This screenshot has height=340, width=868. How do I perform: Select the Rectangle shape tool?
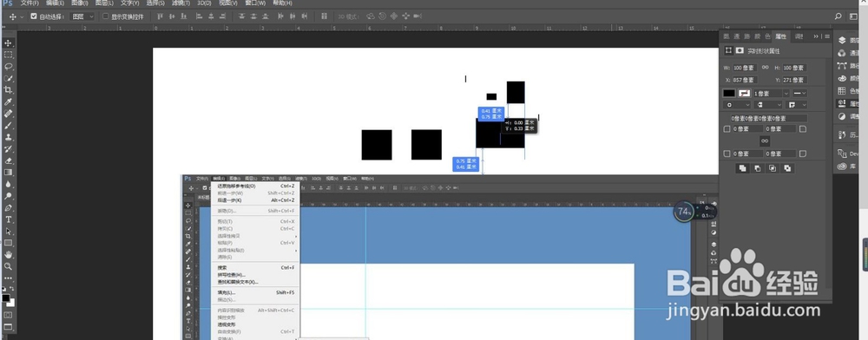click(x=9, y=243)
